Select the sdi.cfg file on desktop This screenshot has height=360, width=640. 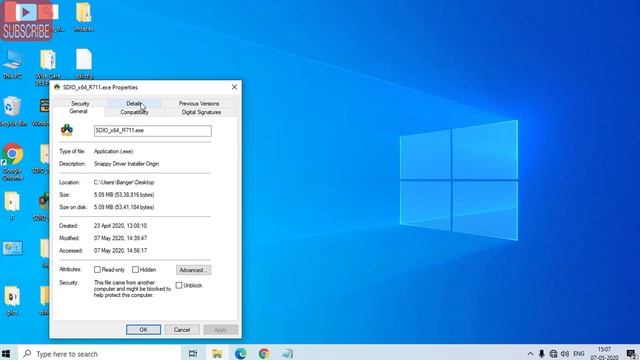pyautogui.click(x=84, y=64)
